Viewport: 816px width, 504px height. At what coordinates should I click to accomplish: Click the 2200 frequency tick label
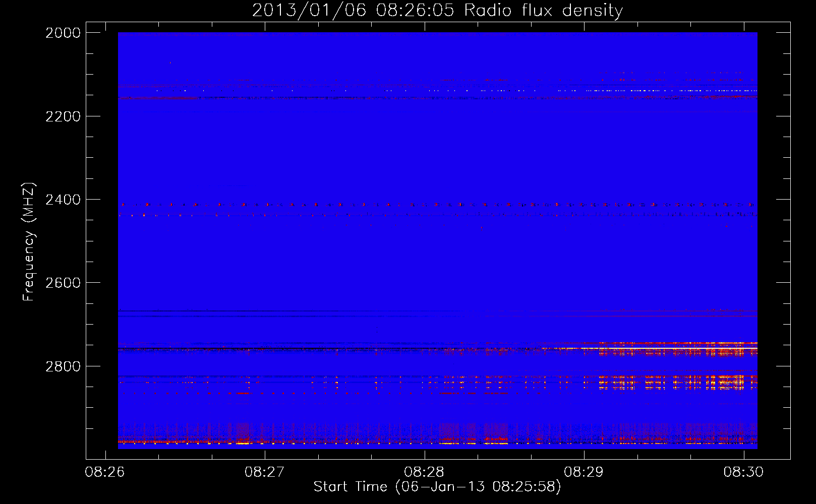63,116
